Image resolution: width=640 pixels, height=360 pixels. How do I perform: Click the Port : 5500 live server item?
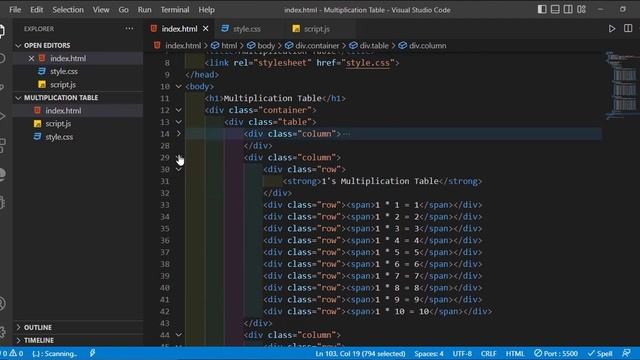click(x=556, y=353)
